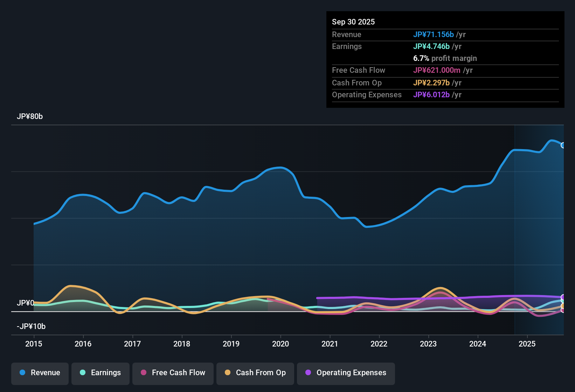Click the teal Earnings legend dot
The image size is (575, 392).
83,373
